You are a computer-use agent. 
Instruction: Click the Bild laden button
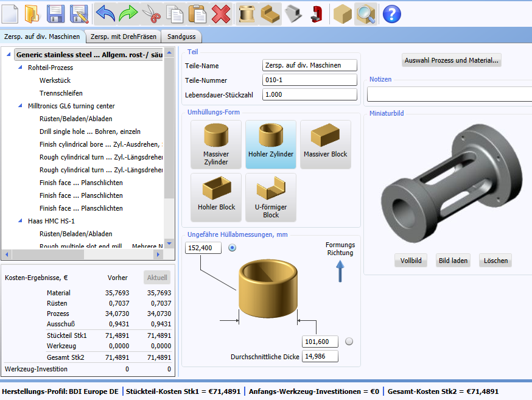[453, 261]
